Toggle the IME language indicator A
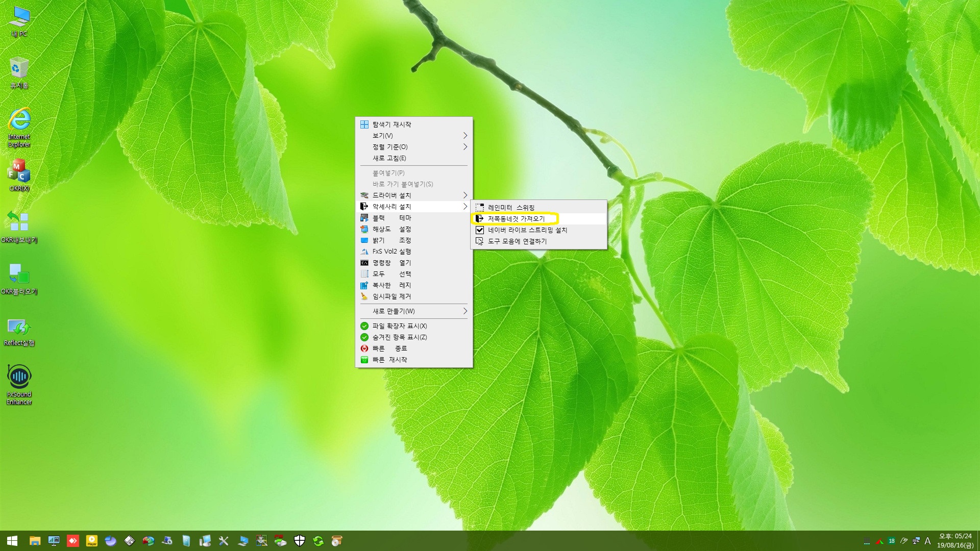Viewport: 980px width, 551px height. tap(928, 541)
